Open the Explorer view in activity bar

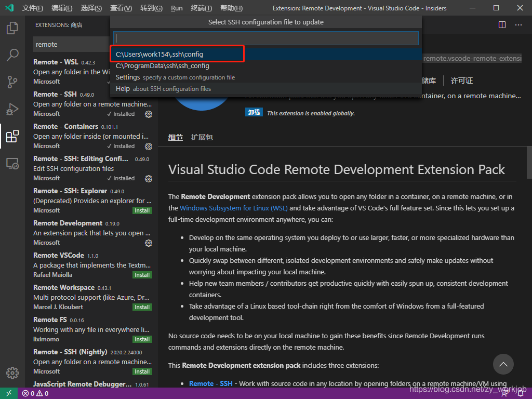(x=12, y=28)
